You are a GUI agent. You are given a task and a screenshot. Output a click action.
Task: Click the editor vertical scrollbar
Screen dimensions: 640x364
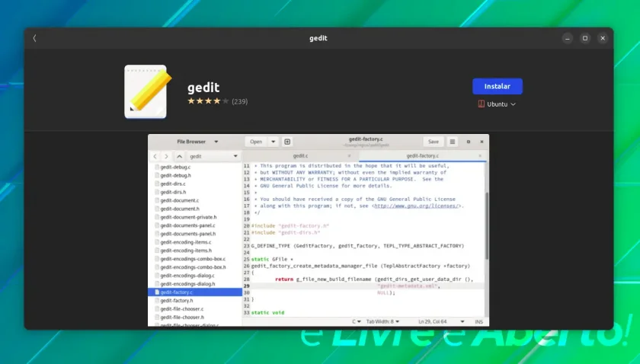(x=487, y=225)
